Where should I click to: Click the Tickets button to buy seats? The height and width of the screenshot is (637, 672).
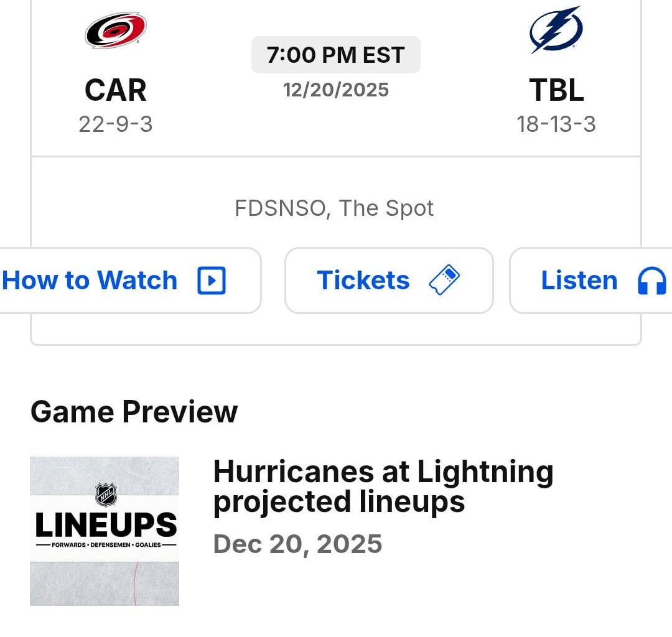tap(389, 281)
